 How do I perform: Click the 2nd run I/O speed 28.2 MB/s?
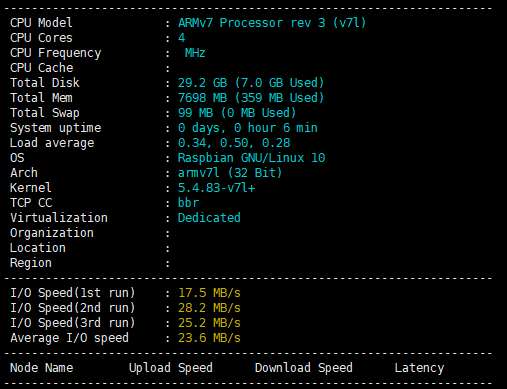[209, 308]
